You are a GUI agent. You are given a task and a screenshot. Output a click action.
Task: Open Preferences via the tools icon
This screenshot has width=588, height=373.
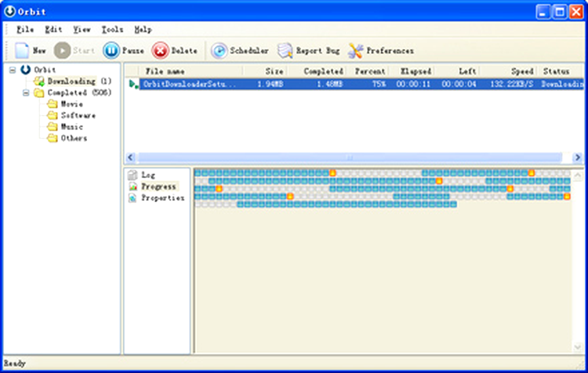click(355, 51)
